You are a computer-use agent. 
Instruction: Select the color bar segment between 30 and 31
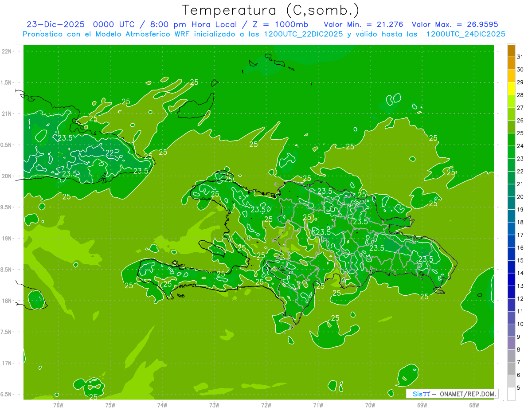point(511,63)
